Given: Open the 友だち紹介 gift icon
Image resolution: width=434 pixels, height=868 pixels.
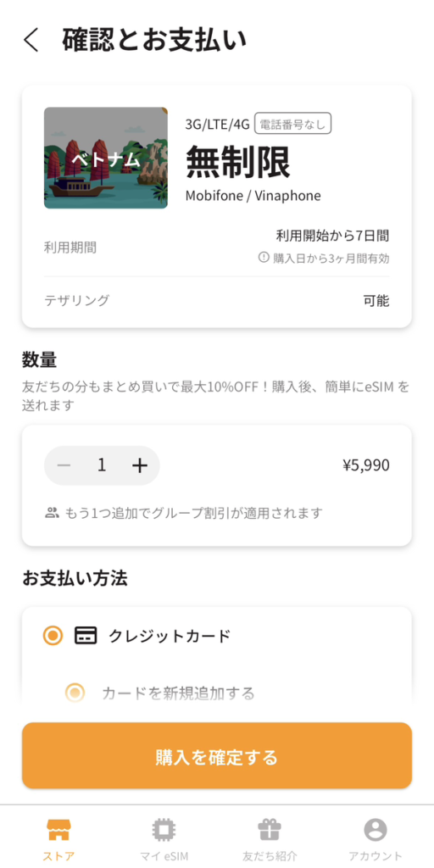Looking at the screenshot, I should click(270, 830).
